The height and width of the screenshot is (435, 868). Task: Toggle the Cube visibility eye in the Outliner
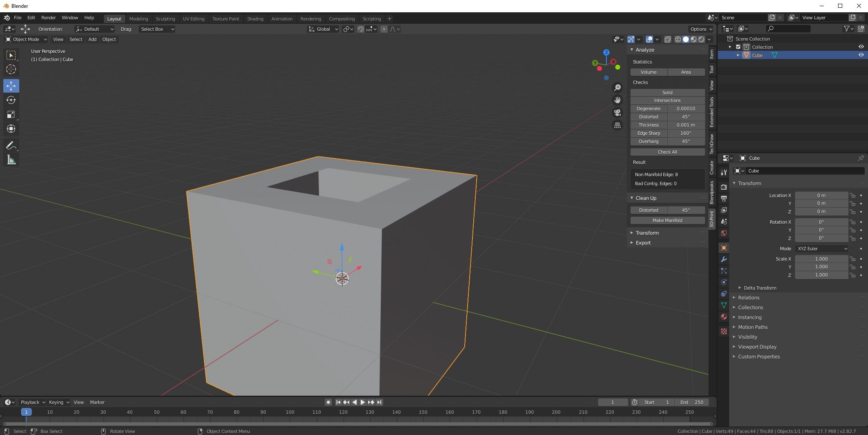point(861,55)
